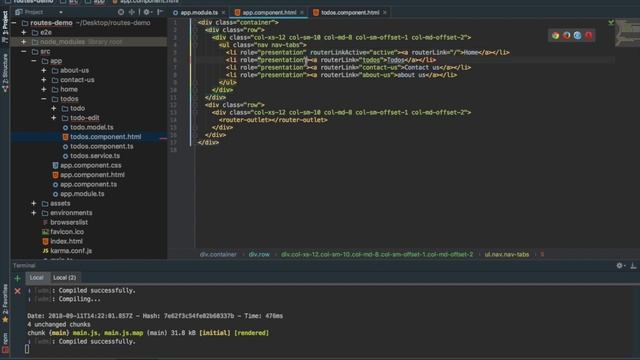Toggle the 1: Project tool window button
The height and width of the screenshot is (360, 640).
click(x=5, y=27)
